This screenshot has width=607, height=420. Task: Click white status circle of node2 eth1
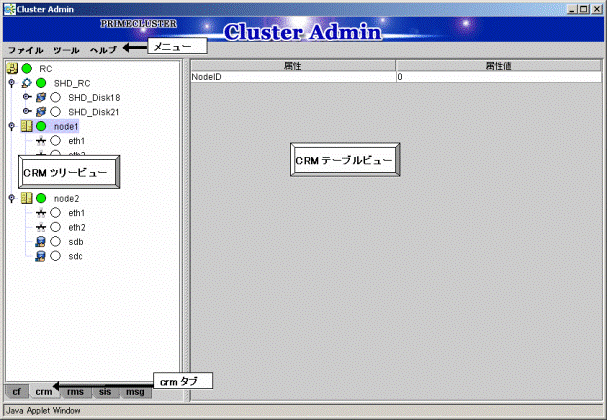point(55,213)
